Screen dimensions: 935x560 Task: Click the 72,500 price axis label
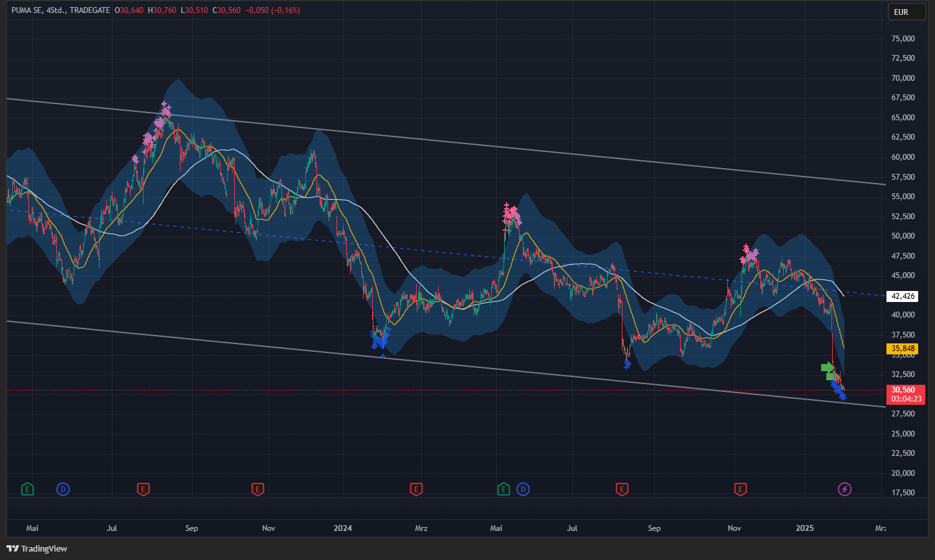tap(903, 58)
